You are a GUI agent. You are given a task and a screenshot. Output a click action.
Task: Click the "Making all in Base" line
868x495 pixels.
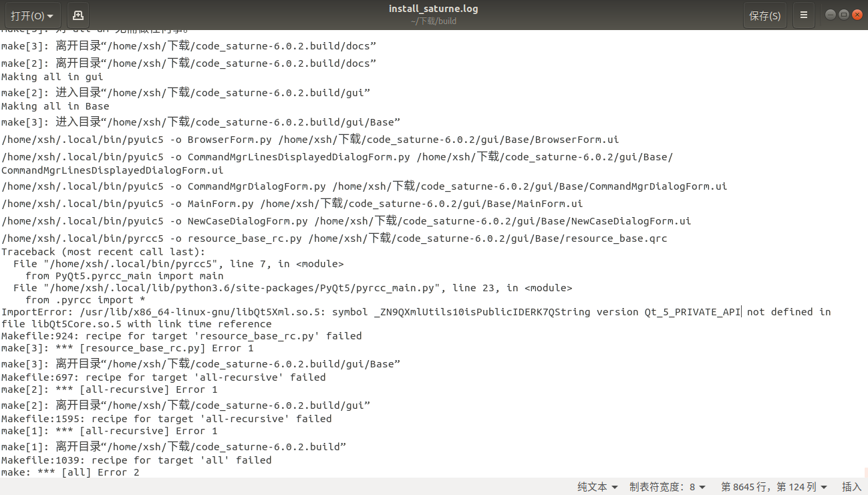click(x=55, y=106)
